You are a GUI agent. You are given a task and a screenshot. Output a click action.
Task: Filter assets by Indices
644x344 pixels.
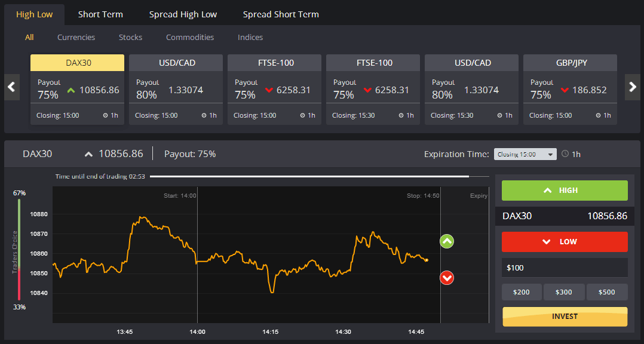pos(250,37)
